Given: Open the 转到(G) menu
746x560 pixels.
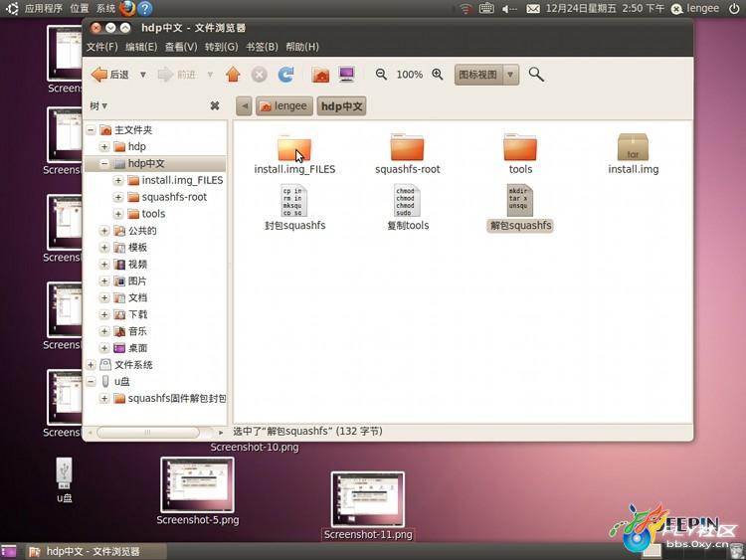Looking at the screenshot, I should click(x=221, y=47).
